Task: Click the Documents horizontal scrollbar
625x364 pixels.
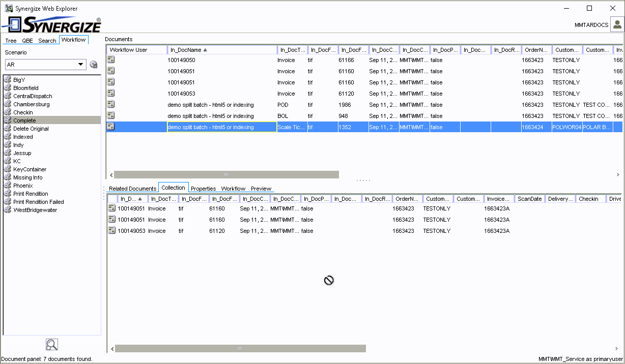Action: [x=226, y=174]
